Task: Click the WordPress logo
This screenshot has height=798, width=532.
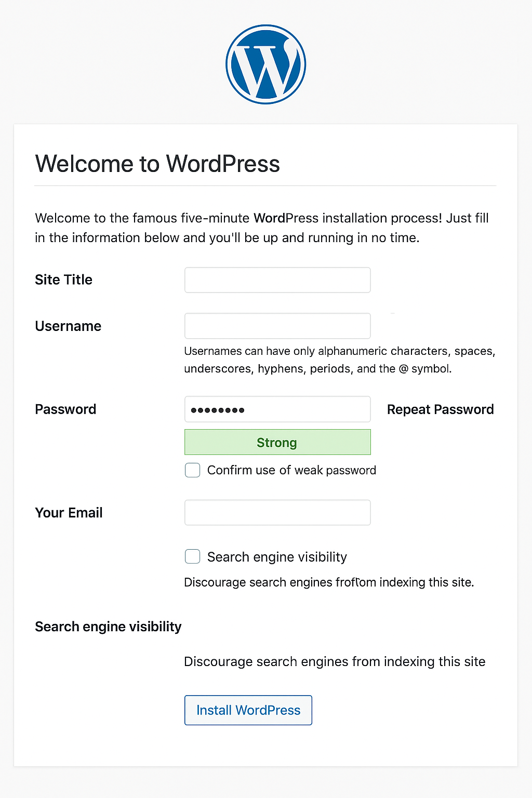Action: [x=265, y=64]
